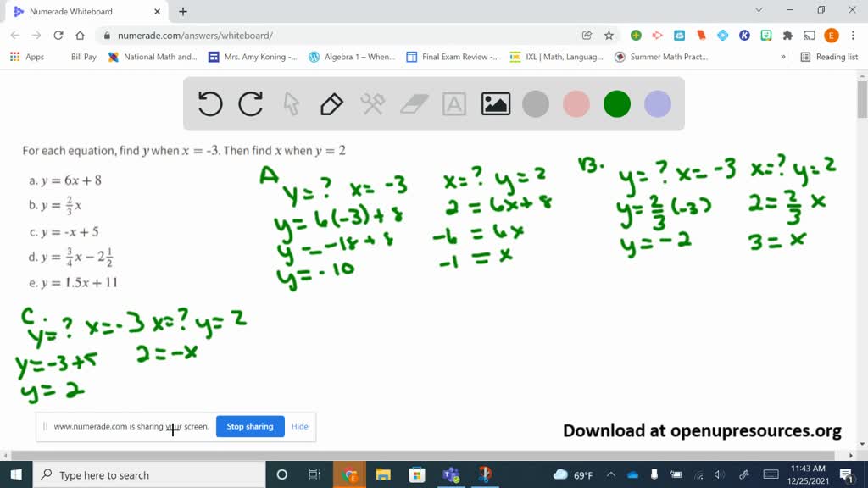Click the Undo arrow on the whiteboard toolbar
868x488 pixels.
209,103
